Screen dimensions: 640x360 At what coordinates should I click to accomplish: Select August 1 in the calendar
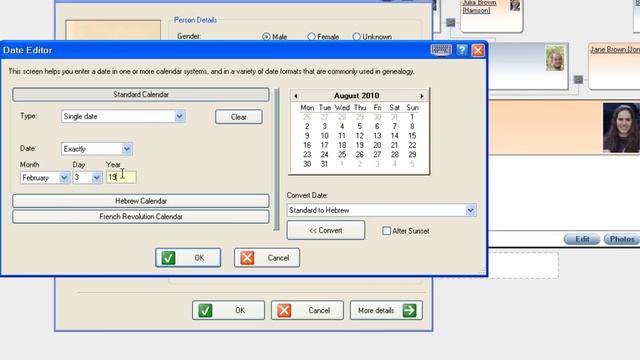tap(412, 117)
